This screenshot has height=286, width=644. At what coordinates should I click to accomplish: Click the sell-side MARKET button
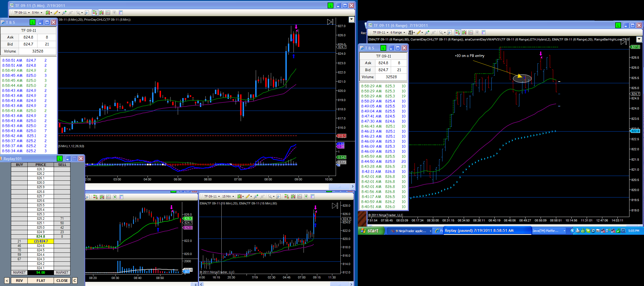62,273
